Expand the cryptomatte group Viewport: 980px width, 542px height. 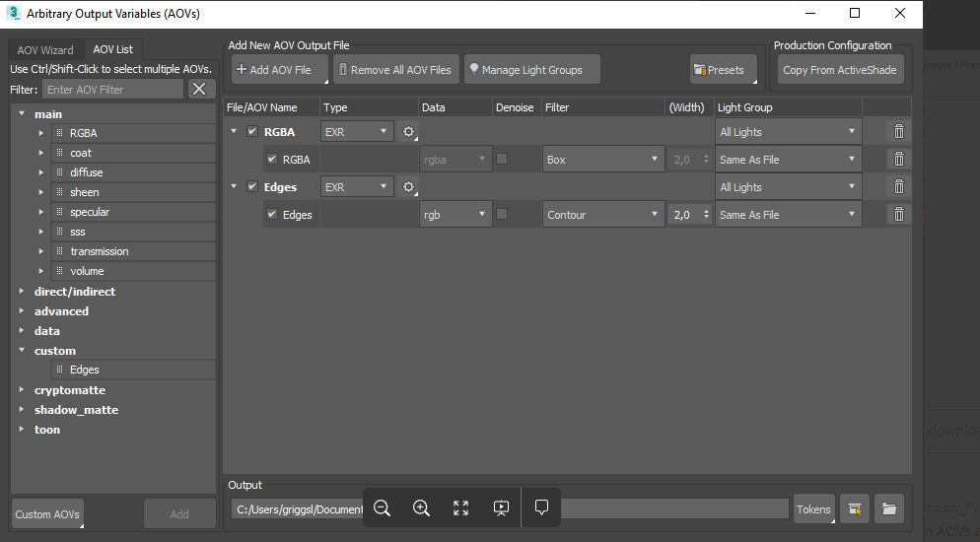(22, 389)
